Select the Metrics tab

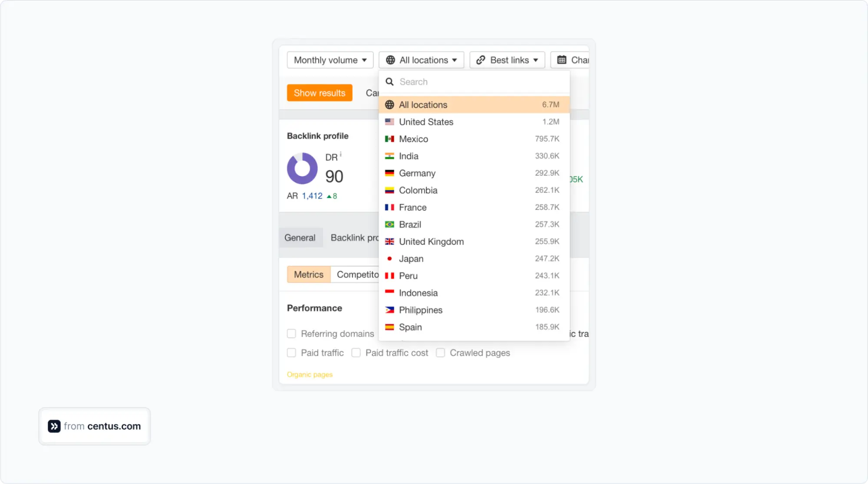tap(308, 274)
